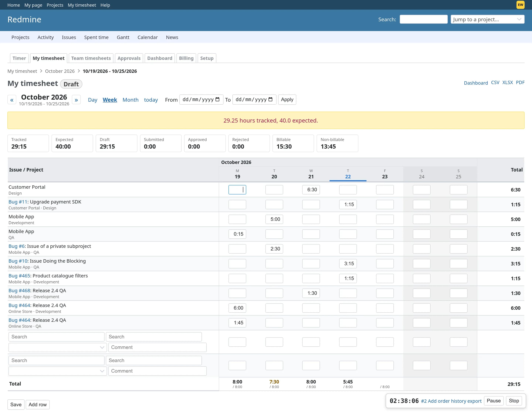The image size is (532, 414).
Task: Open the Setup tab
Action: tap(207, 58)
